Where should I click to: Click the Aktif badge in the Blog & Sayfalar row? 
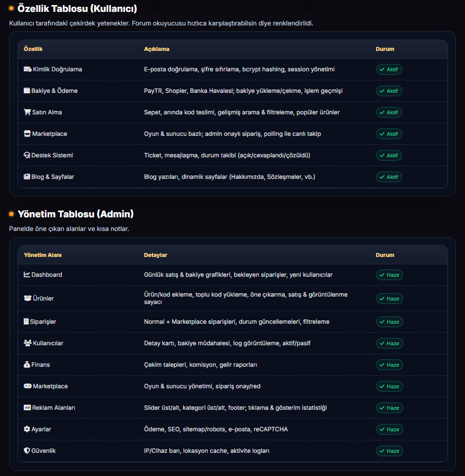[389, 177]
